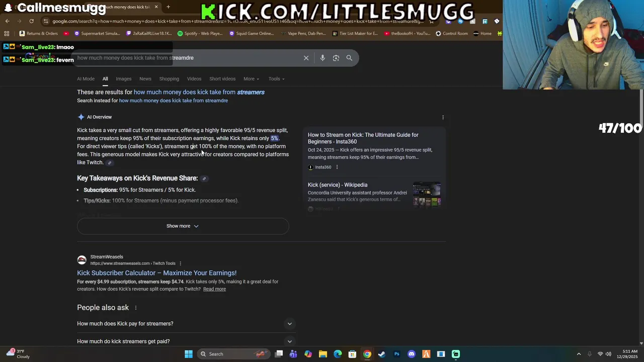Open AI Overview three-dot options menu
644x362 pixels.
click(443, 117)
